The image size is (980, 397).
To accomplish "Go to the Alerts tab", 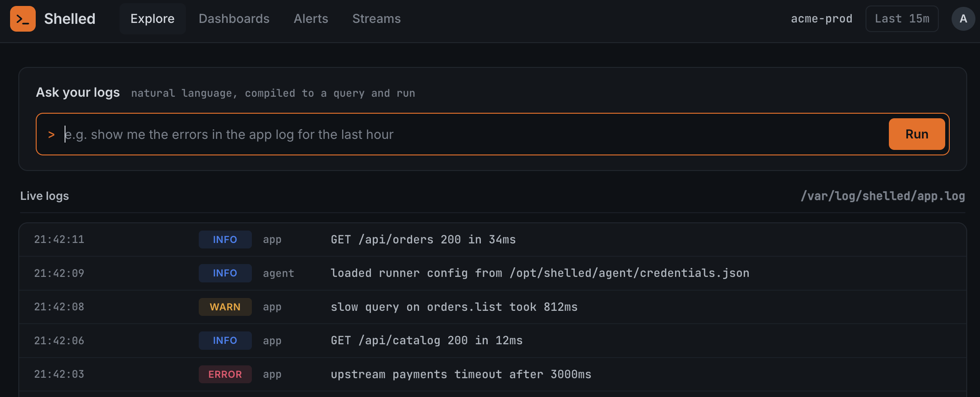I will coord(311,19).
